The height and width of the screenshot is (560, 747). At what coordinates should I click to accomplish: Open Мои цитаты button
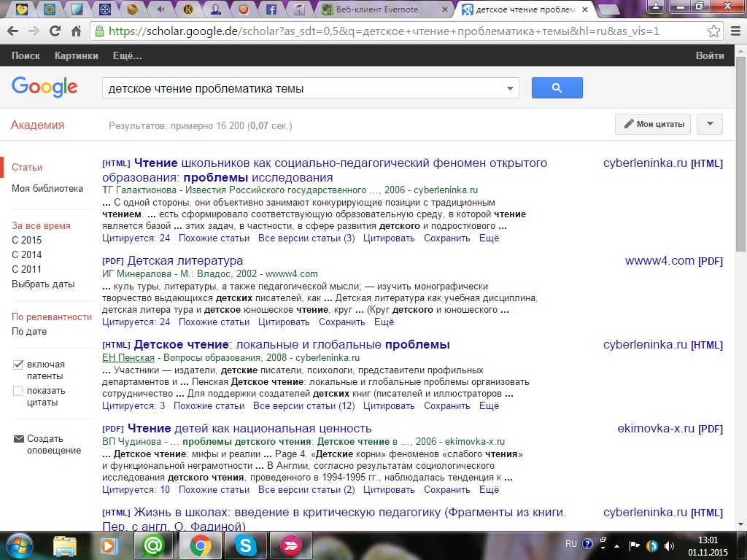point(653,124)
